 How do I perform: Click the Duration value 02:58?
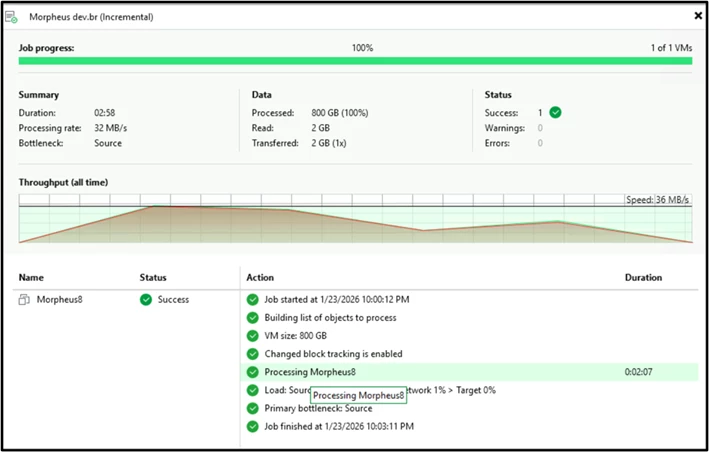coord(104,113)
